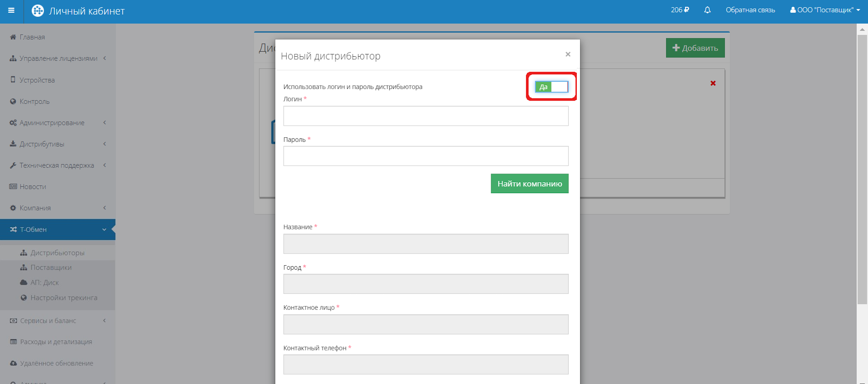Open Главная via home icon
868x384 pixels.
click(13, 37)
